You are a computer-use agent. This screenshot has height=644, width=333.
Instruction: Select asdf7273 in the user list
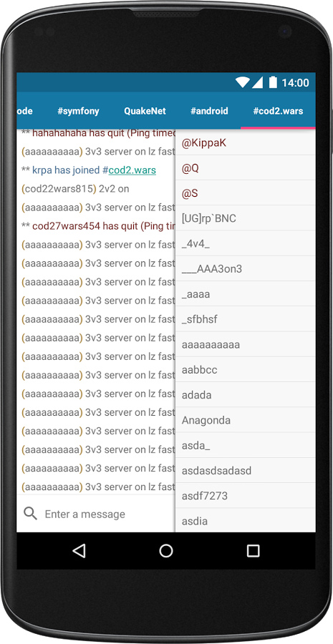point(246,496)
